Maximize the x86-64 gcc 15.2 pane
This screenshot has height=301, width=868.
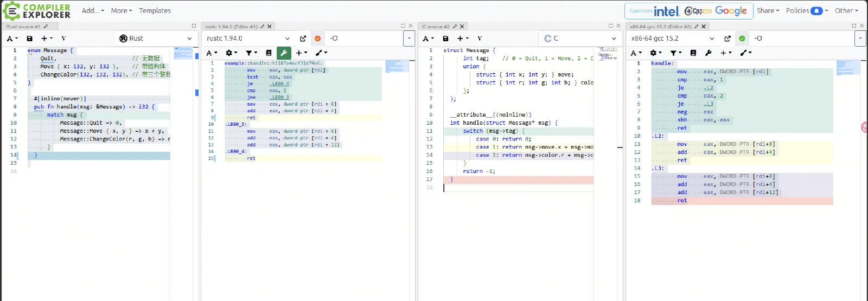(x=854, y=25)
